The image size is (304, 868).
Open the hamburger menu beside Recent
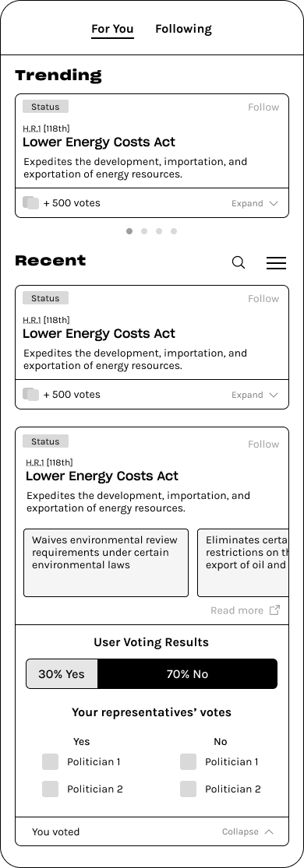[276, 263]
